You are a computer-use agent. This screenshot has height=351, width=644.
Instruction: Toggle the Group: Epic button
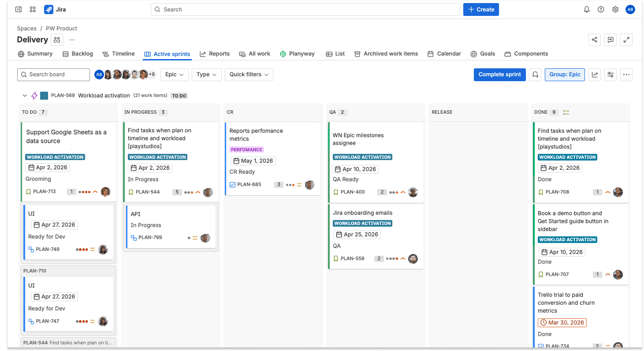pos(565,75)
